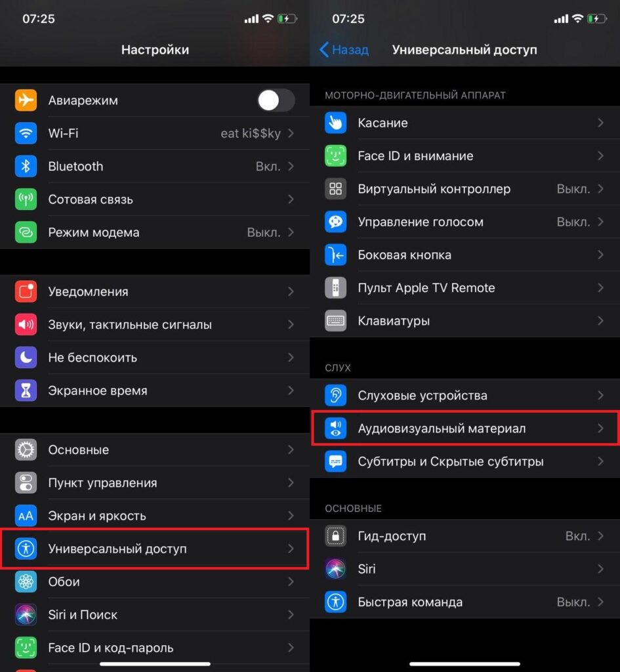Toggle the Авиарежим switch
The height and width of the screenshot is (672, 620).
pyautogui.click(x=276, y=100)
